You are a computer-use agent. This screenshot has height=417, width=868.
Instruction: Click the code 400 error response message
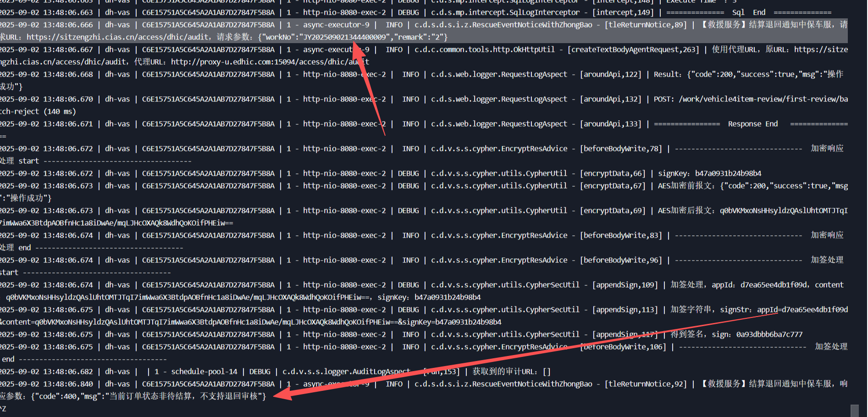[x=148, y=396]
